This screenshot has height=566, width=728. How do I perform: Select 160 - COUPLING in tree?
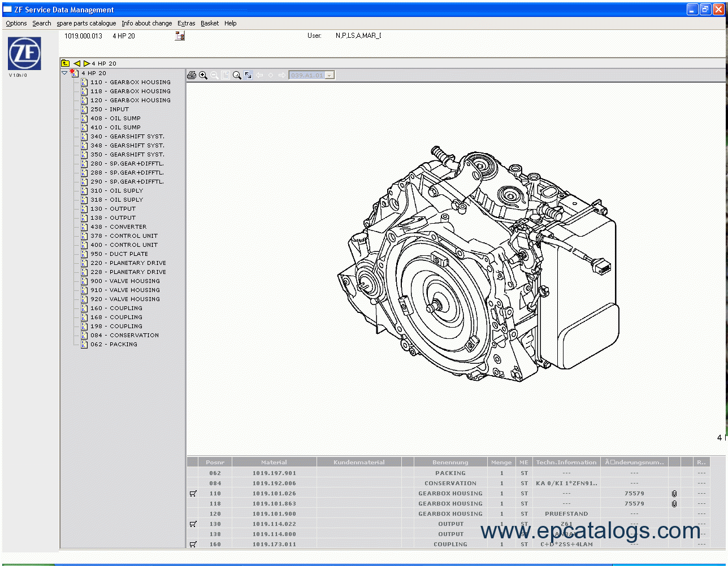click(x=116, y=308)
